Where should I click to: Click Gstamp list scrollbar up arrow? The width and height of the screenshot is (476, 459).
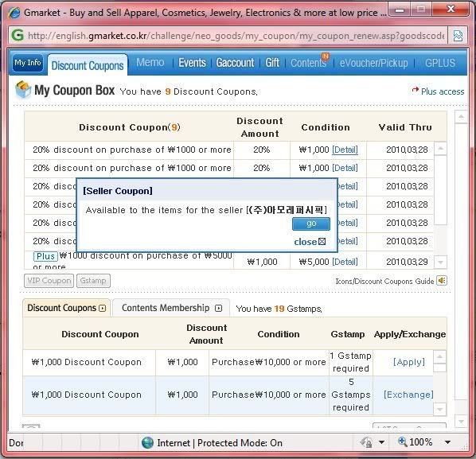439,356
